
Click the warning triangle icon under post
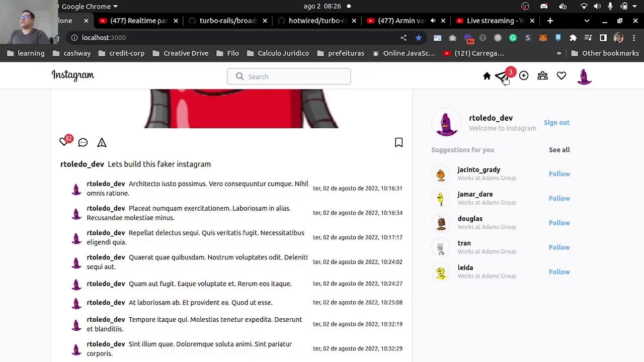(102, 143)
